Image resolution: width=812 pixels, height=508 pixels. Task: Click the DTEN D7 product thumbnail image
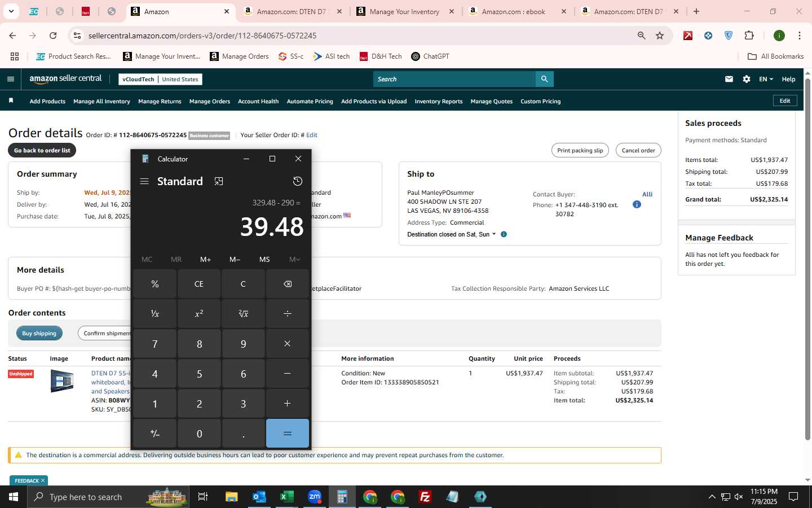pos(62,381)
